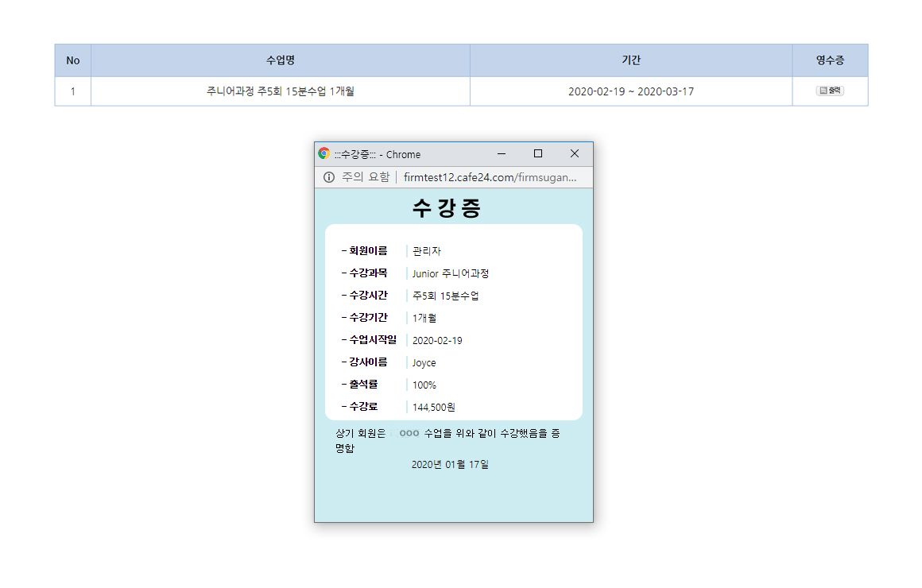Viewport: 922px width, 588px height.
Task: Select the 주니어과정 주5회 15분수업 1개월 row
Action: [281, 91]
